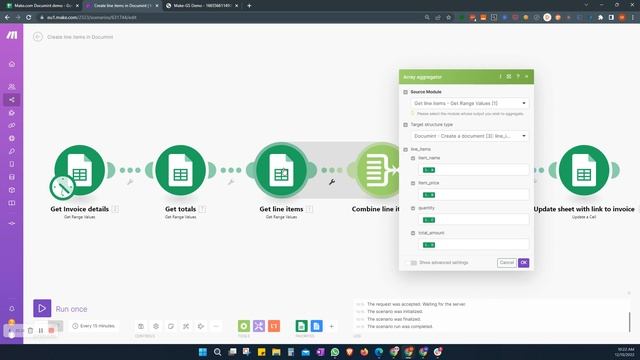The height and width of the screenshot is (360, 640).
Task: Cancel the Array aggregator dialog
Action: 507,263
